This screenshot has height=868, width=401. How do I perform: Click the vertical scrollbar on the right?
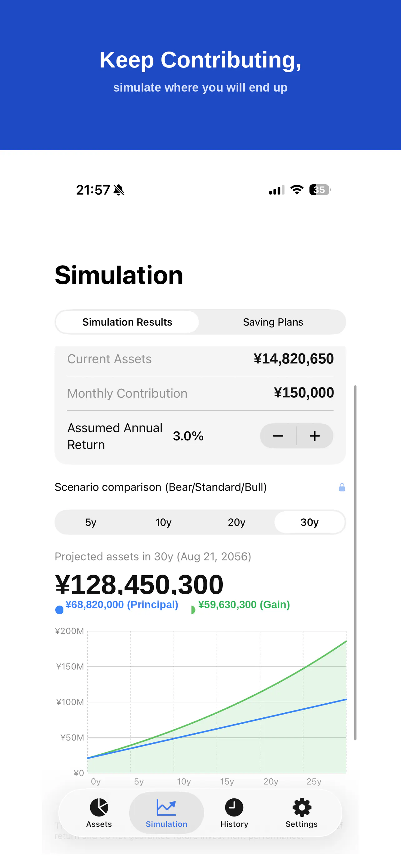[355, 563]
